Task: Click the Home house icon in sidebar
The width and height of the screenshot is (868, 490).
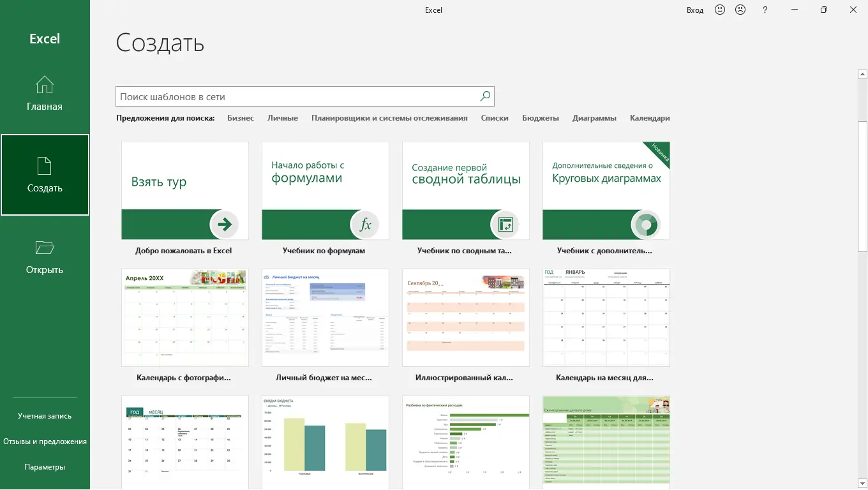Action: (45, 85)
